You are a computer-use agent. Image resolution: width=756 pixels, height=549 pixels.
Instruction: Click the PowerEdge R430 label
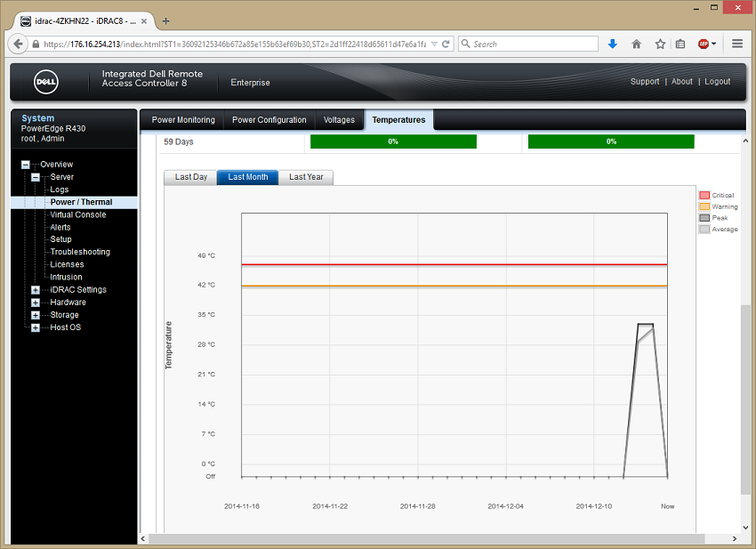pyautogui.click(x=53, y=129)
